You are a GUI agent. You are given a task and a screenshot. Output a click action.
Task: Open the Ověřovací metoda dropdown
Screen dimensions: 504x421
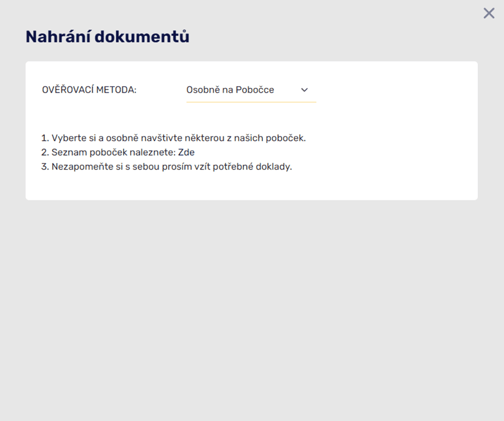(x=251, y=90)
